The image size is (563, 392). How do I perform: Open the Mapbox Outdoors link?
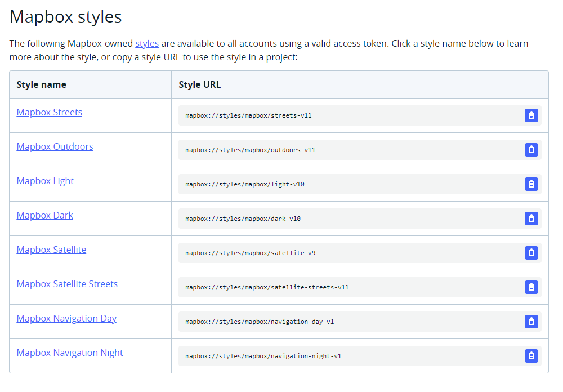point(55,146)
